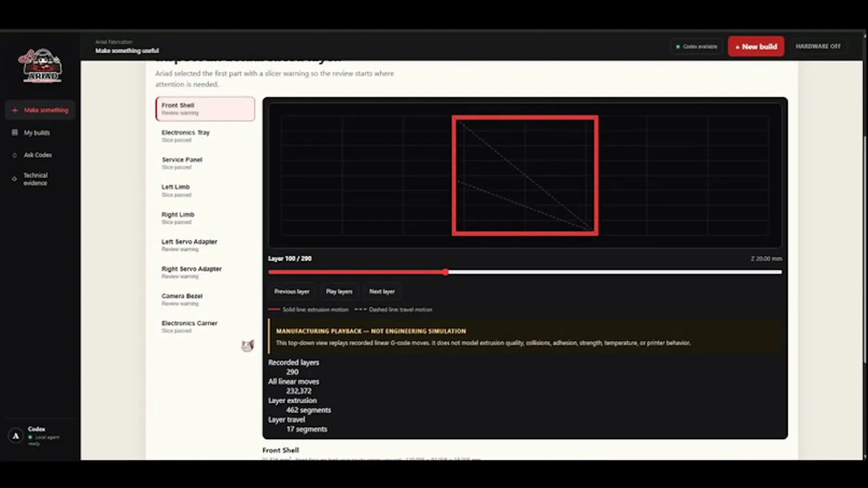Screen dimensions: 868x488
Task: Click the toolpath preview canvas
Action: pyautogui.click(x=525, y=175)
